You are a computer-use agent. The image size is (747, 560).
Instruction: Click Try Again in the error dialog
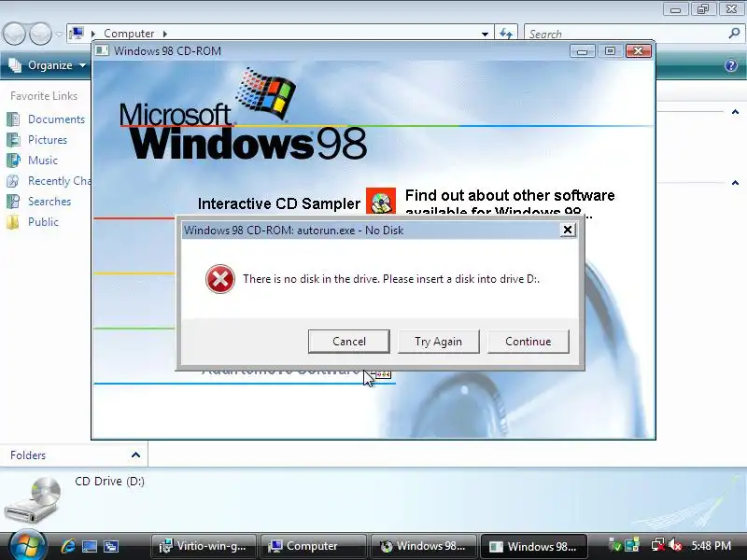tap(438, 342)
